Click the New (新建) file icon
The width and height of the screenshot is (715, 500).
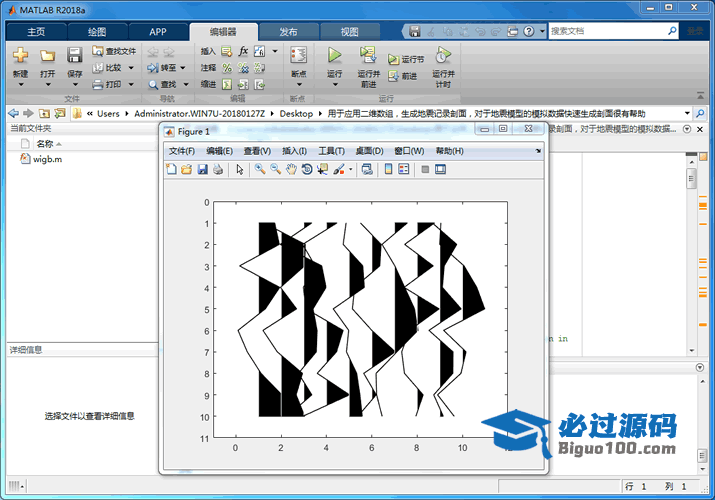[20, 55]
